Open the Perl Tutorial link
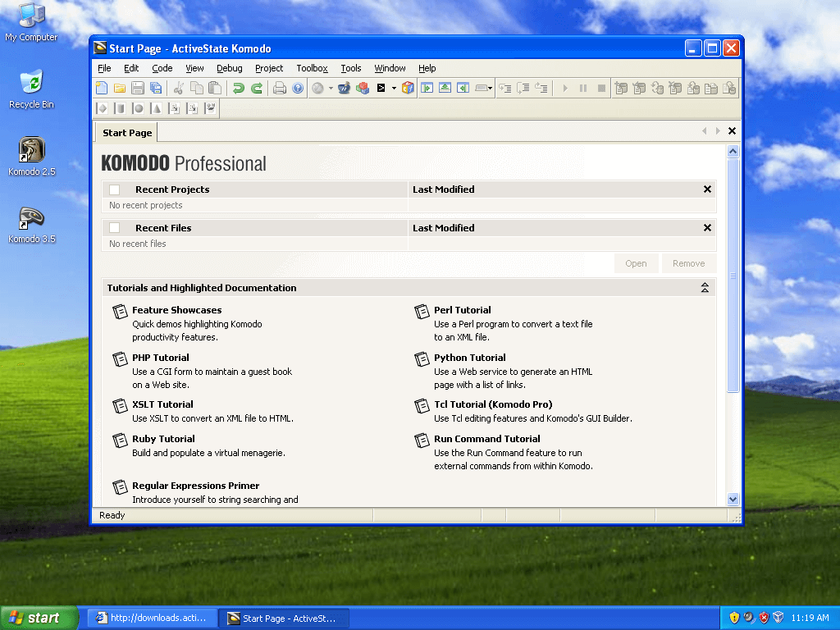The height and width of the screenshot is (630, 840). point(462,309)
